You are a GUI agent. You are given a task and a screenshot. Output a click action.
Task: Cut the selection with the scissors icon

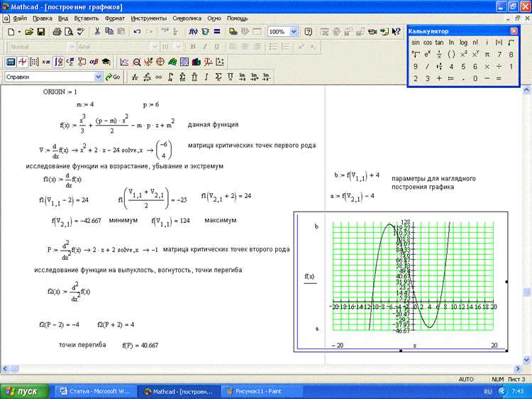tap(97, 31)
